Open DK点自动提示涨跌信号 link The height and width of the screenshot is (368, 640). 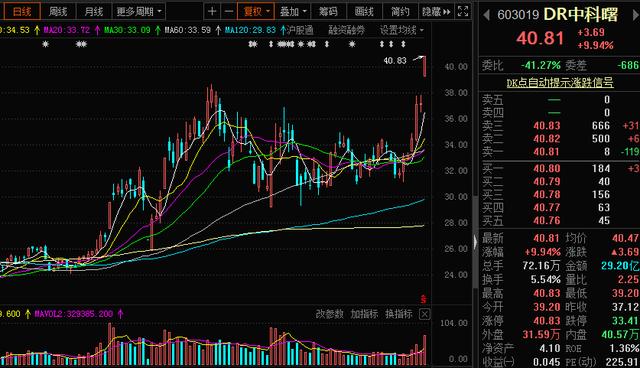[560, 83]
